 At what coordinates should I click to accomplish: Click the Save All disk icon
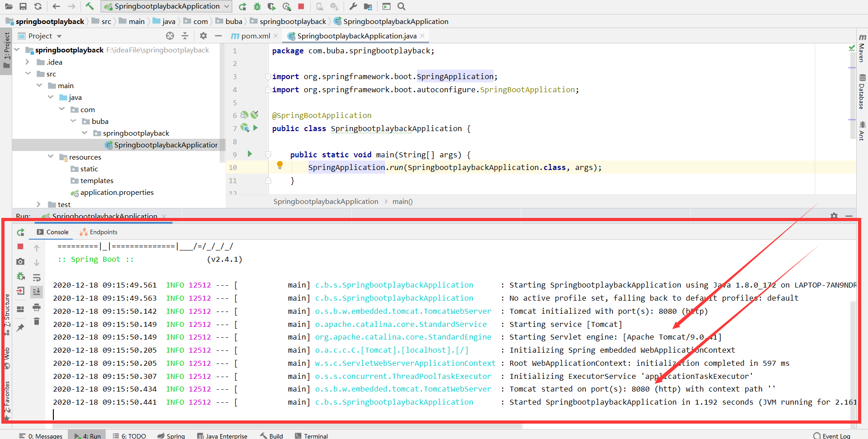pyautogui.click(x=23, y=6)
